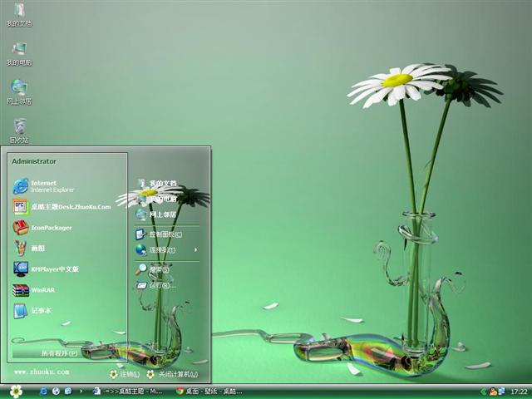Click the 17:22 taskbar clock
The height and width of the screenshot is (399, 532).
(519, 392)
